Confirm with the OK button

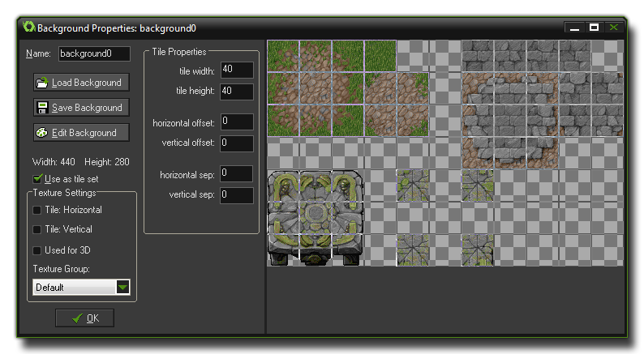pyautogui.click(x=84, y=318)
